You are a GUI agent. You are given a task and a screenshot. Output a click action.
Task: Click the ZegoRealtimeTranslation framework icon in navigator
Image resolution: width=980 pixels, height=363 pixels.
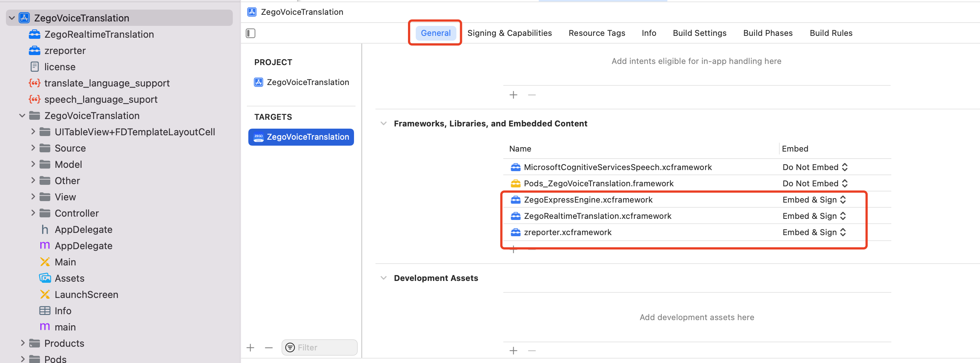(x=34, y=34)
